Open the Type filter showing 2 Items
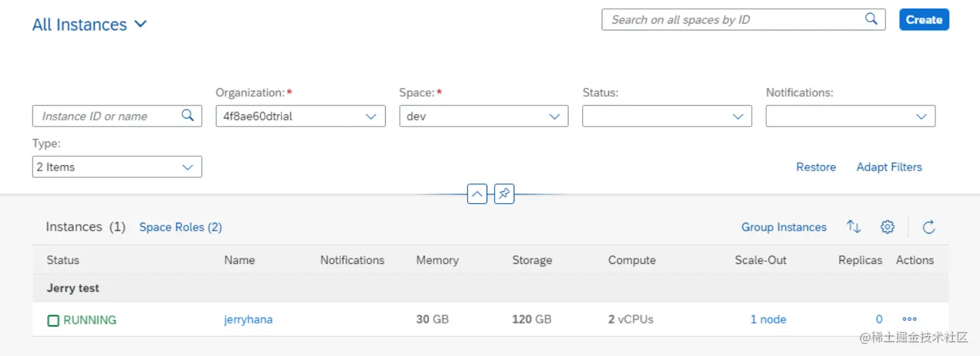Viewport: 980px width, 356px height. [187, 167]
